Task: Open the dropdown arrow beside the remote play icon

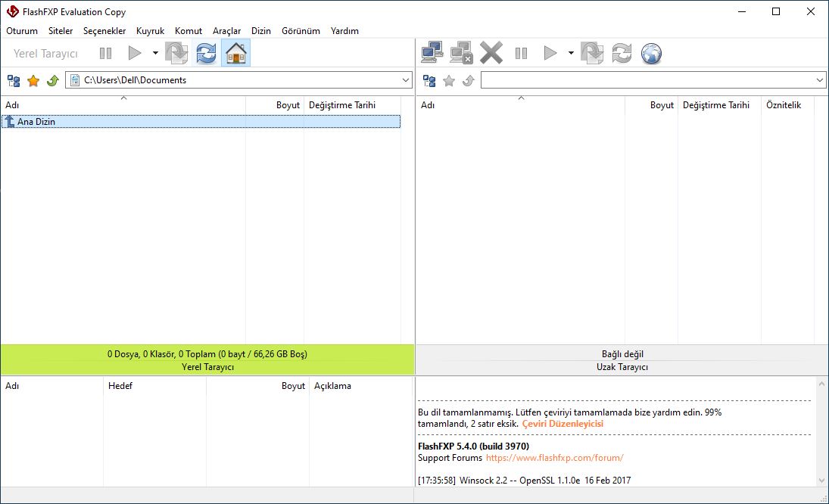Action: click(x=571, y=53)
